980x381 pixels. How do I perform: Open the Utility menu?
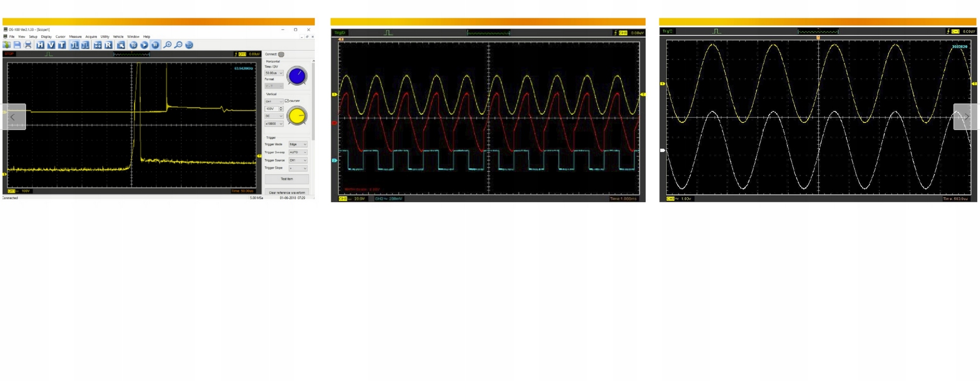105,37
